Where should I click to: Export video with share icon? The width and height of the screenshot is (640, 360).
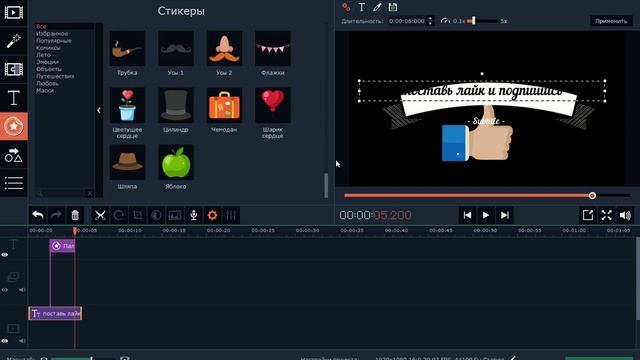(588, 215)
